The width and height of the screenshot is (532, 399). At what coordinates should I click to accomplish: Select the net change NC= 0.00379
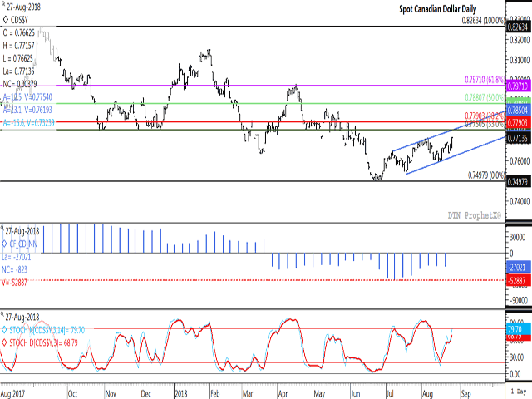[x=20, y=84]
